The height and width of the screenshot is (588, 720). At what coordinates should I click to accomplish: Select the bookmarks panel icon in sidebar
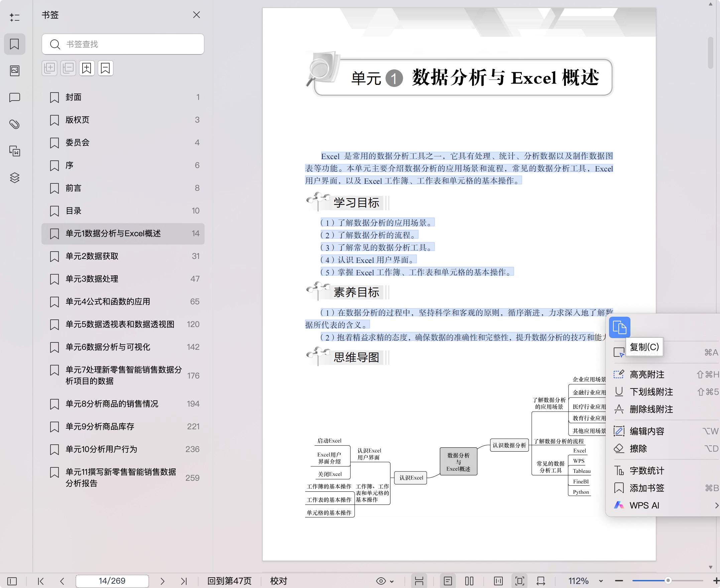(15, 44)
